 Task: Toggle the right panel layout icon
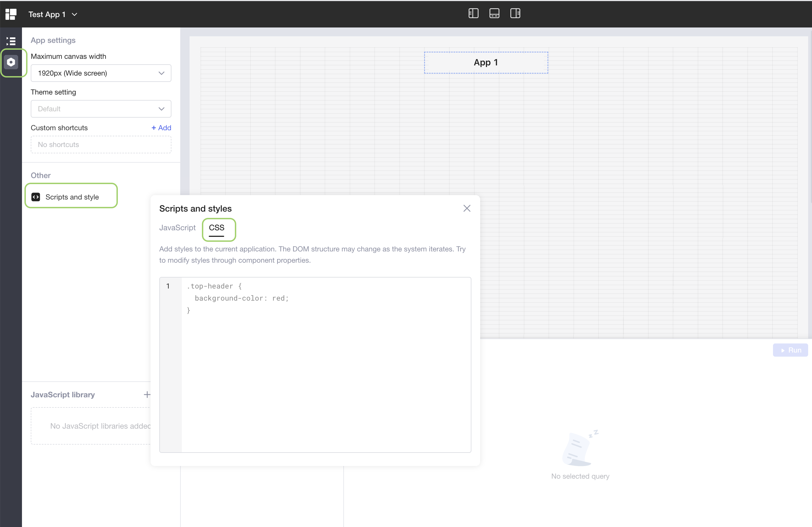[515, 14]
